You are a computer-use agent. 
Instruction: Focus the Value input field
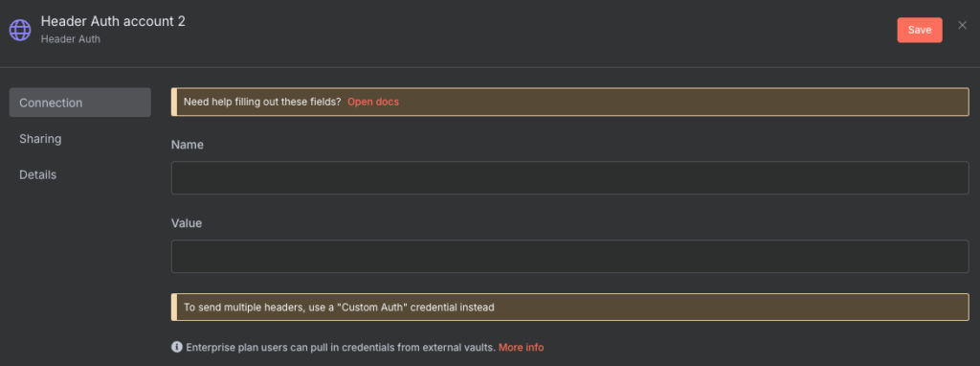click(570, 257)
